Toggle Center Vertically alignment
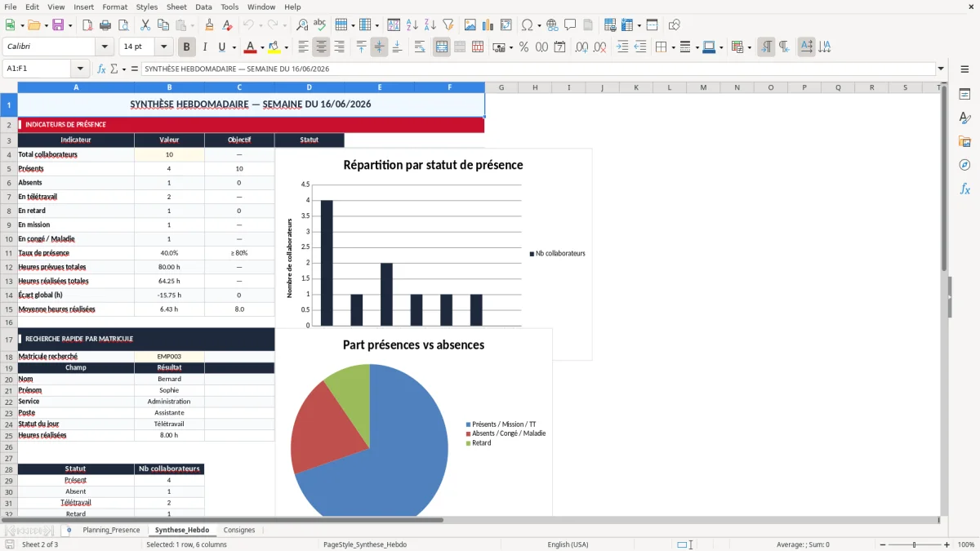The height and width of the screenshot is (551, 980). coord(379,47)
